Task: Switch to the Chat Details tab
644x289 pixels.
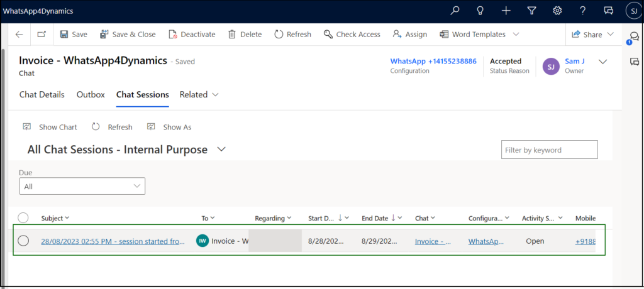Action: point(42,94)
